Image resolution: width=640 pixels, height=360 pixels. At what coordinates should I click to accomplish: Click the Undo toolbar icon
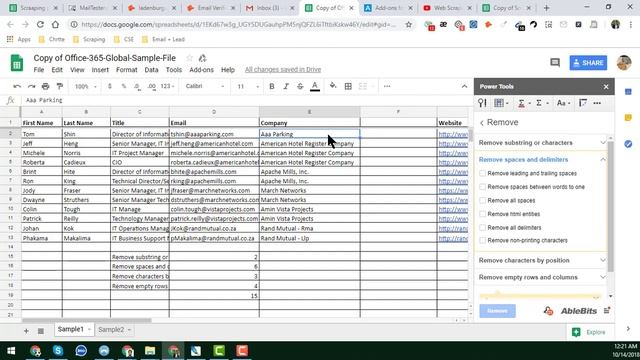coord(17,87)
